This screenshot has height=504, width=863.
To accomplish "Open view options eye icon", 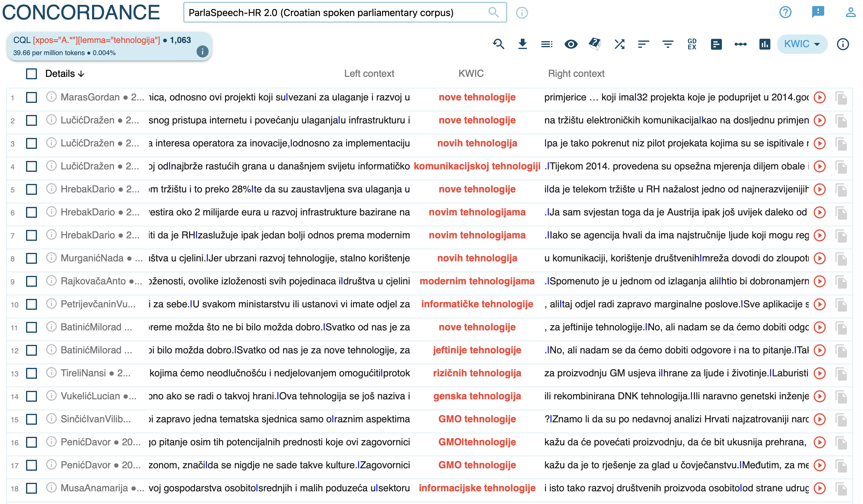I will (x=570, y=44).
